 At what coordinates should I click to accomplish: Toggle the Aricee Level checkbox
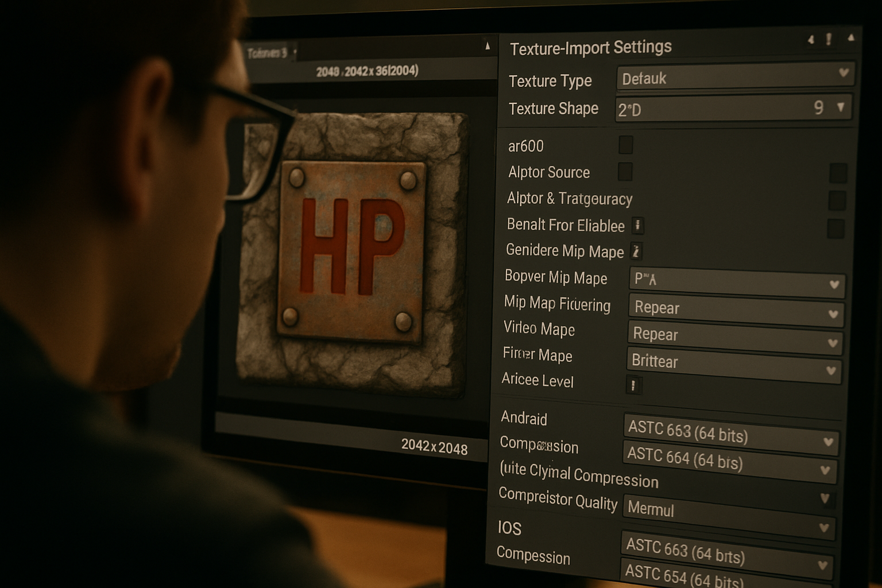[633, 385]
